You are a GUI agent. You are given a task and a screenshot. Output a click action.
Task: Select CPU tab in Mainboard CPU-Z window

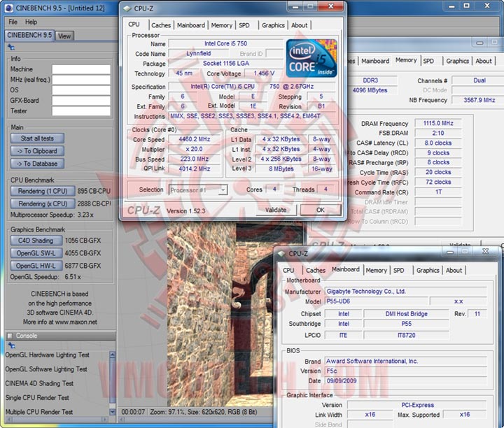point(288,271)
